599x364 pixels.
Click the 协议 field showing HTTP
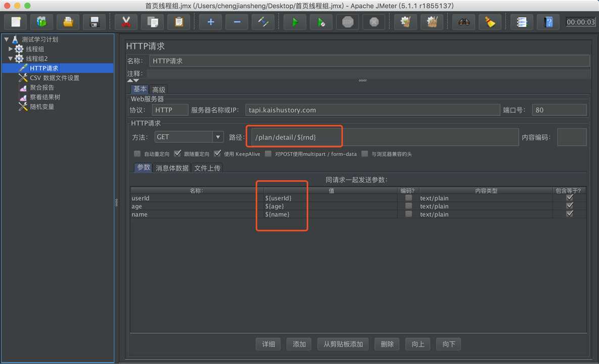[x=170, y=110]
